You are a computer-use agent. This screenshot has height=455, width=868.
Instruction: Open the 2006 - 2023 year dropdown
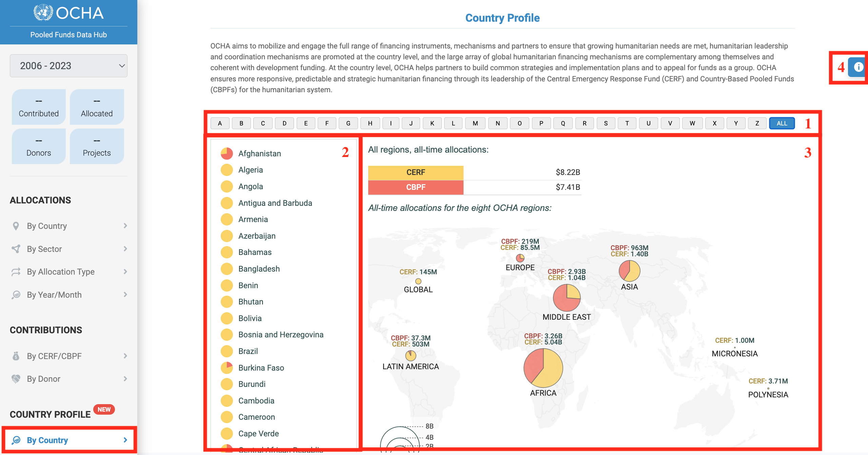(68, 66)
